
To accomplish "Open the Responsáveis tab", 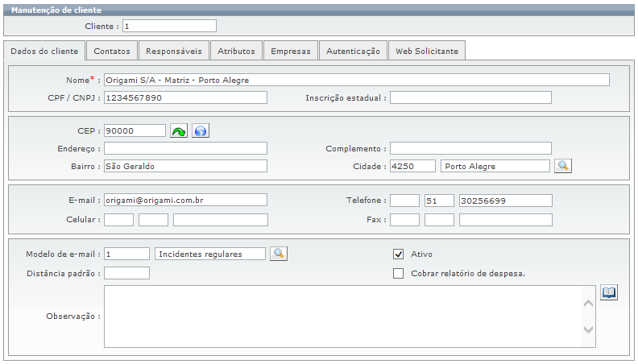I will coord(173,51).
